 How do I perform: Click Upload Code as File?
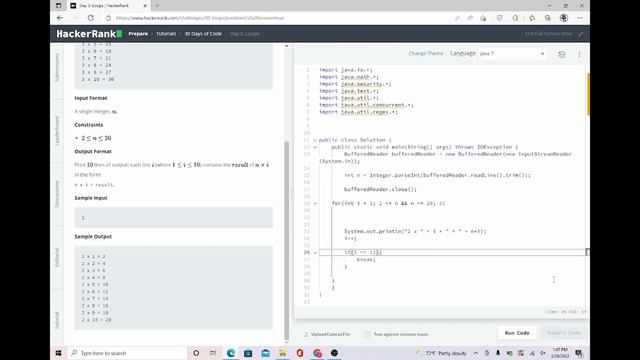pos(327,334)
